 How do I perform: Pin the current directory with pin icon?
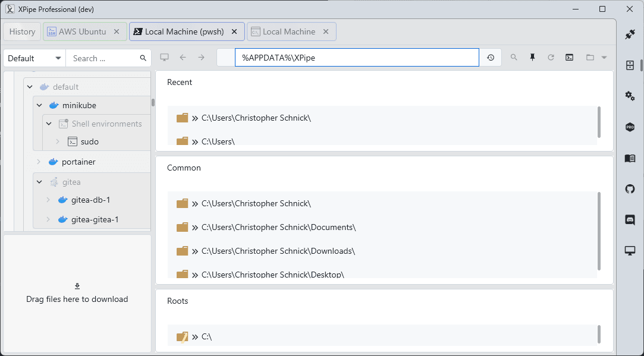(x=532, y=58)
